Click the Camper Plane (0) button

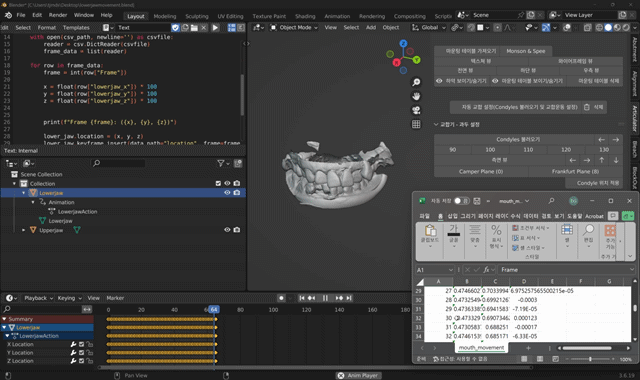click(481, 172)
